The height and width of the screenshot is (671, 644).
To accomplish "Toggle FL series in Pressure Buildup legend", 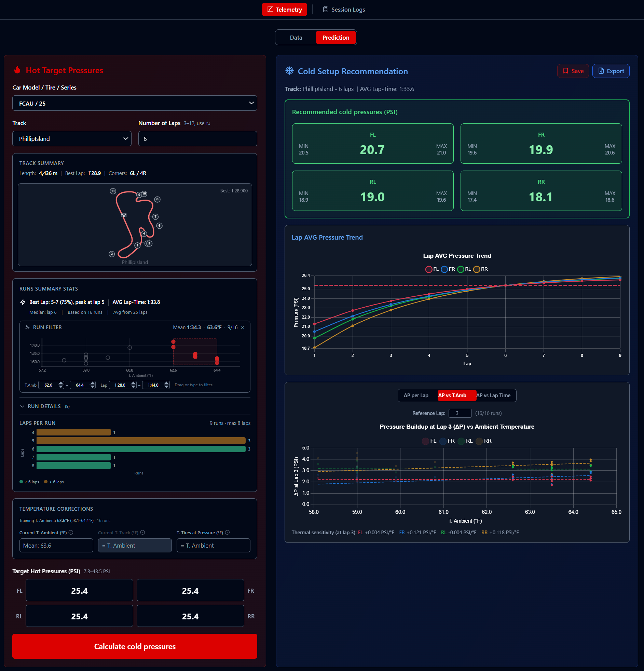I will (429, 441).
